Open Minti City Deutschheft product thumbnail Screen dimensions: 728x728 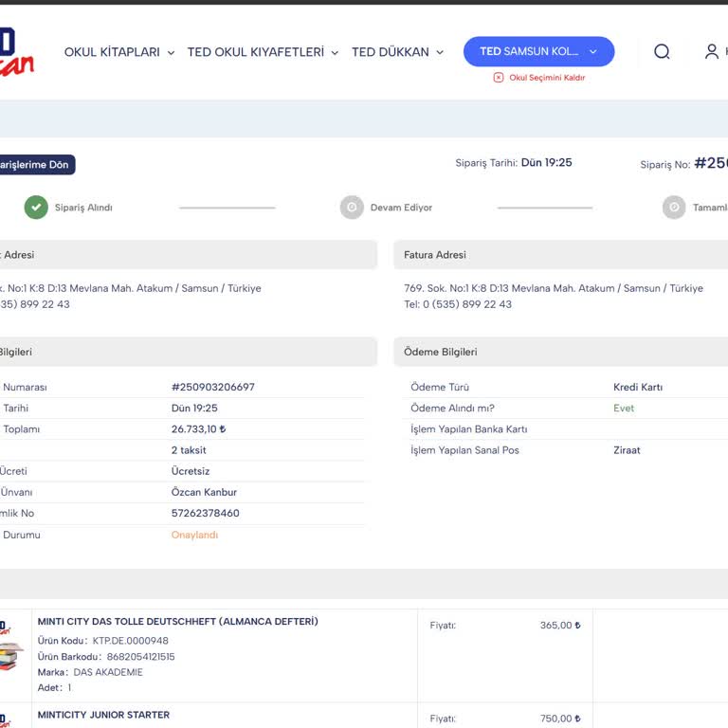pyautogui.click(x=9, y=649)
